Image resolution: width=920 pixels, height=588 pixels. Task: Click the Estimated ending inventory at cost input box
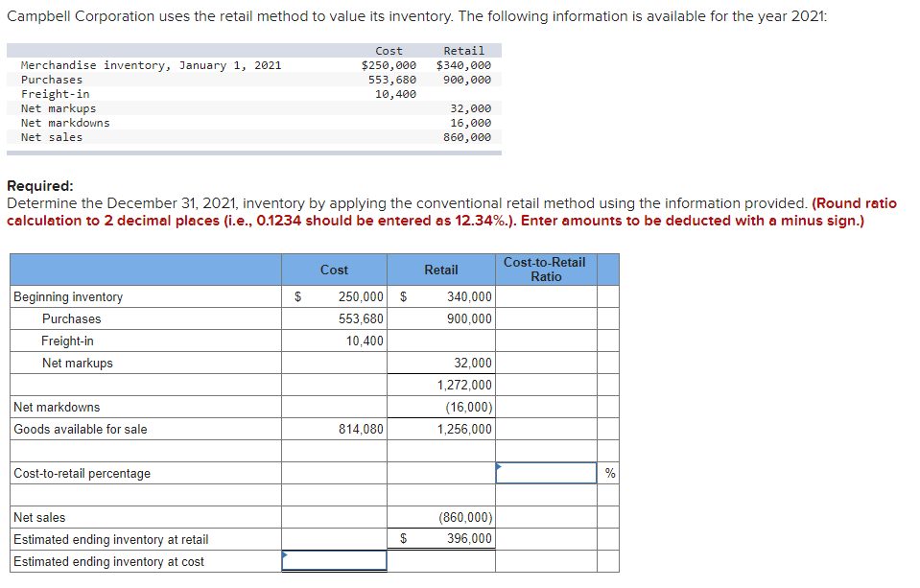tap(333, 560)
